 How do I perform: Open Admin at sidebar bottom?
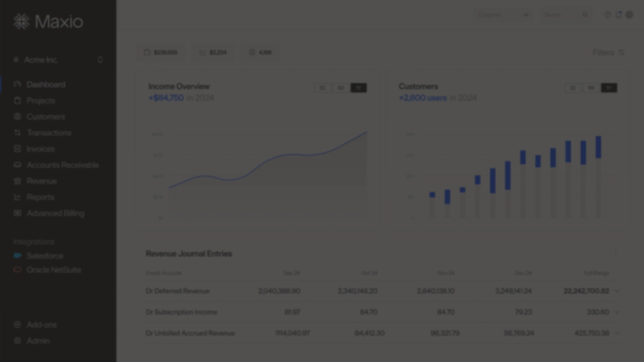tap(38, 341)
